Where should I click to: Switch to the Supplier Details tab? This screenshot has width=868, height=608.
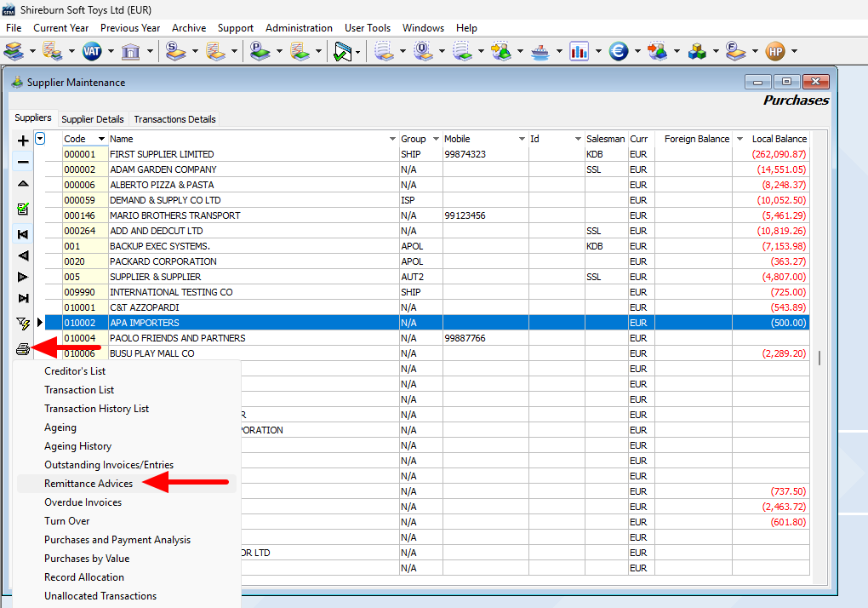click(93, 119)
